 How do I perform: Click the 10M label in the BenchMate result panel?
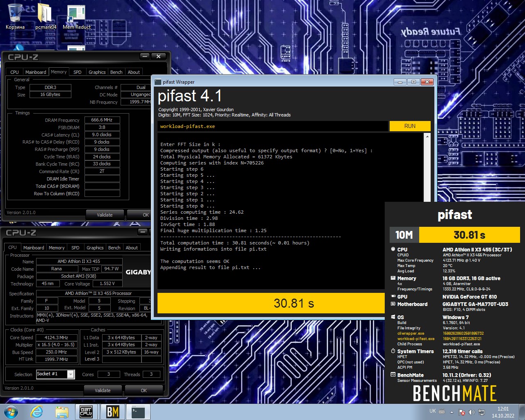(404, 235)
